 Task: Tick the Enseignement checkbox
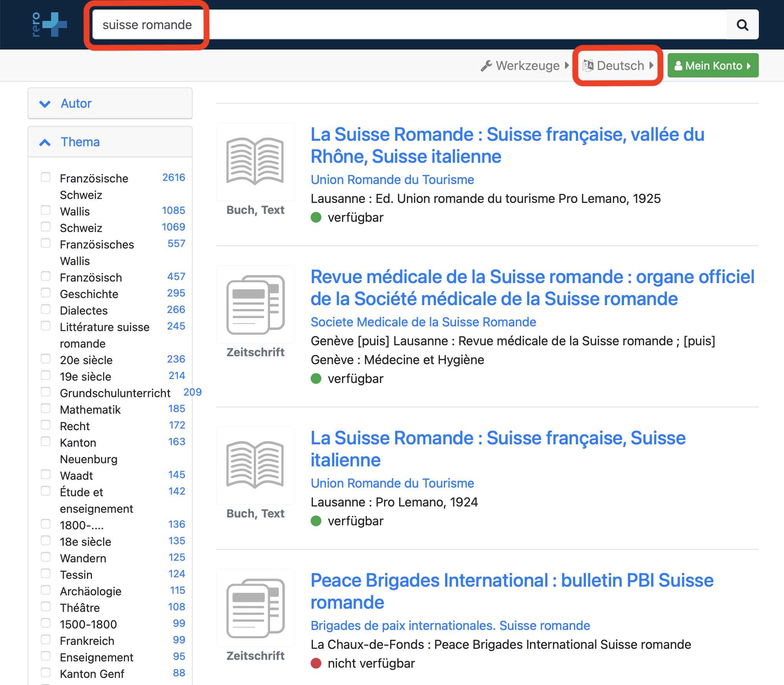pos(46,656)
